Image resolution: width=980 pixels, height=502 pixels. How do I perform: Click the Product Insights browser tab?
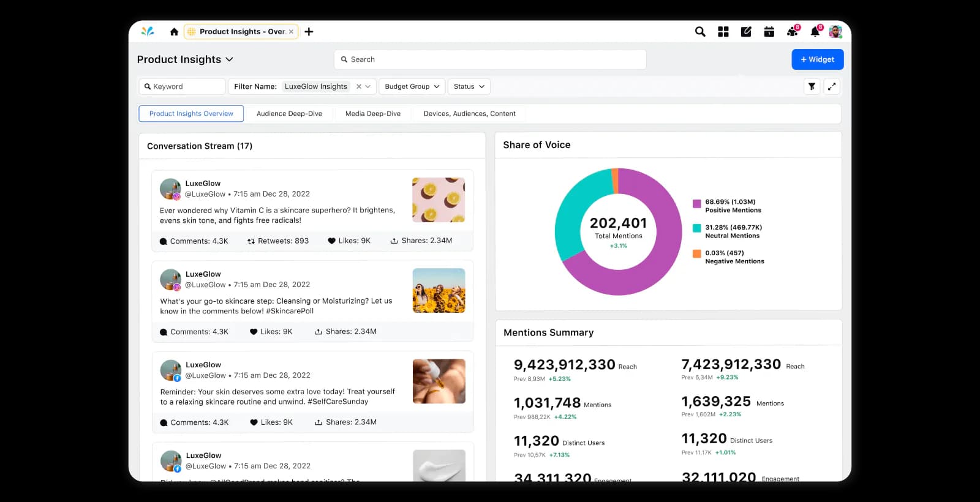pyautogui.click(x=241, y=32)
